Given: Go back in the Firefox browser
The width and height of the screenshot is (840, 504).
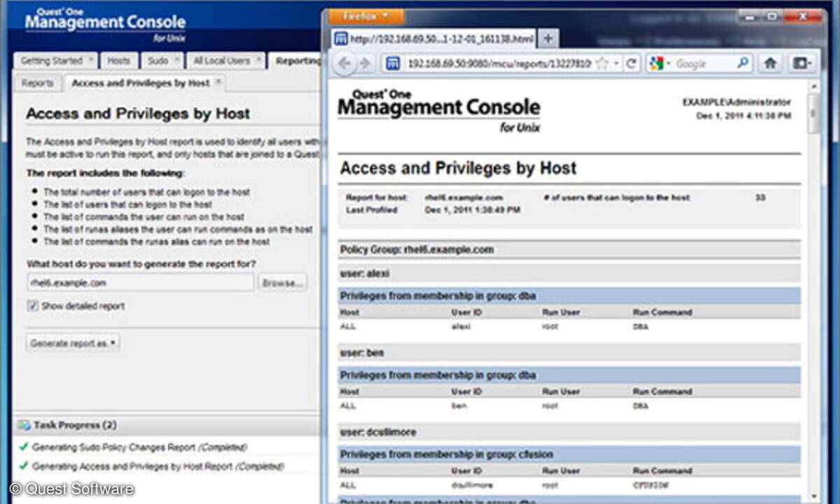Looking at the screenshot, I should pos(344,64).
